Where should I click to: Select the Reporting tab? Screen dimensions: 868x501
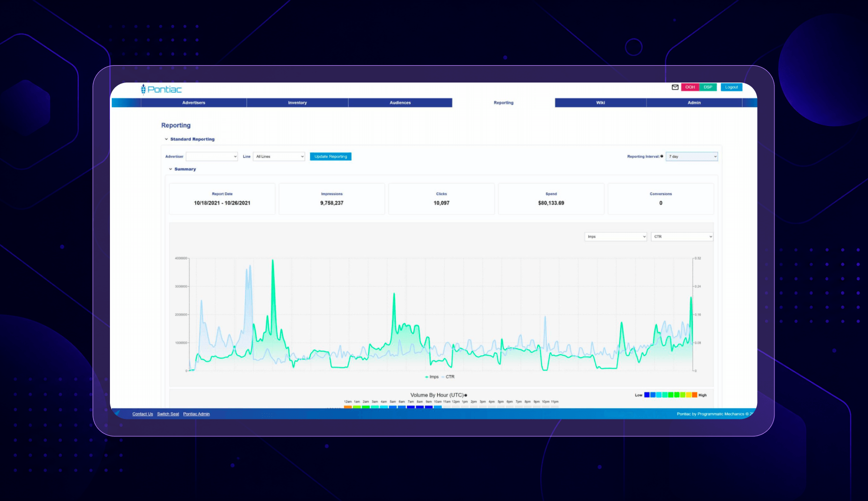tap(503, 103)
